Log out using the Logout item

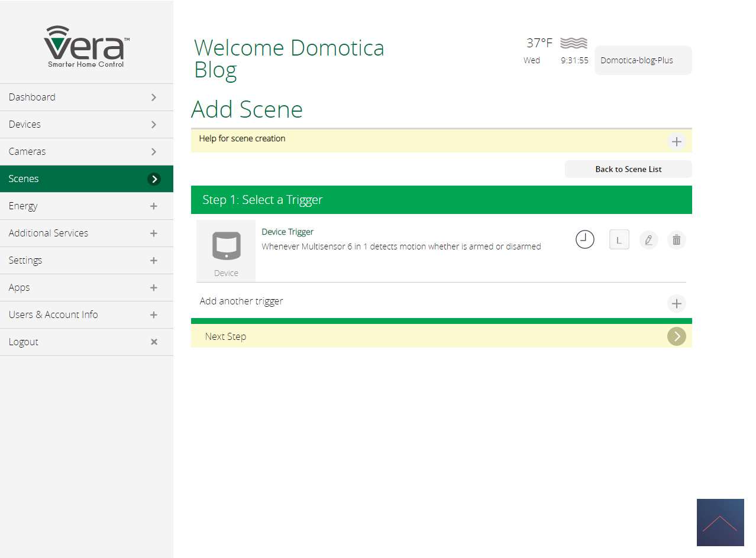pos(86,342)
